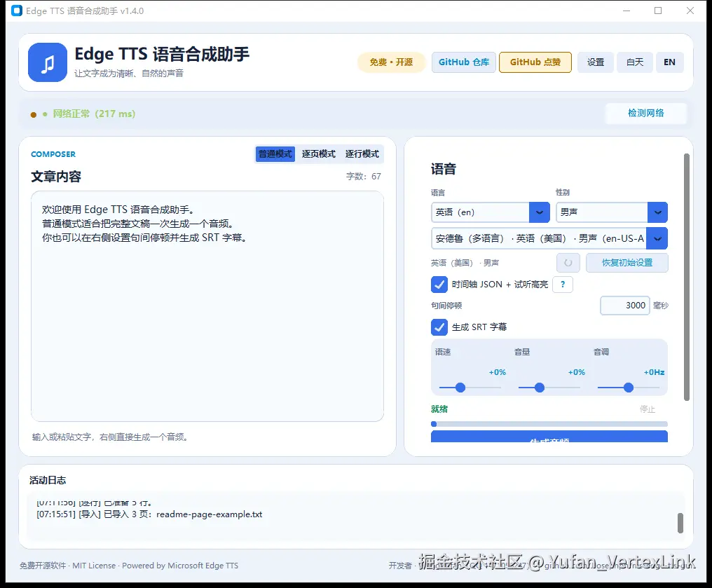This screenshot has width=712, height=588.
Task: Toggle the 生成 SRT 字幕 checkbox
Action: tap(439, 327)
